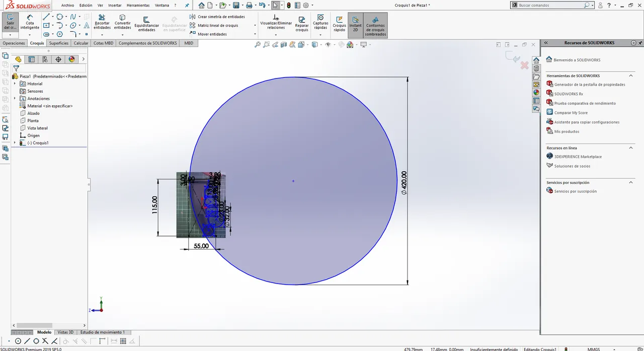644x351 pixels.
Task: Select the Sketch Fillet tool
Action: pyautogui.click(x=73, y=34)
